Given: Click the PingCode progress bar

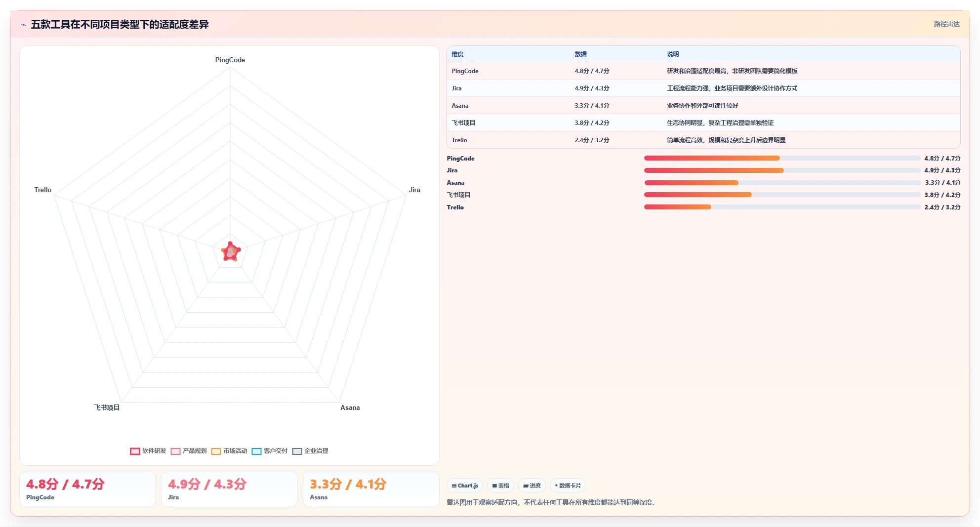Looking at the screenshot, I should (x=782, y=158).
